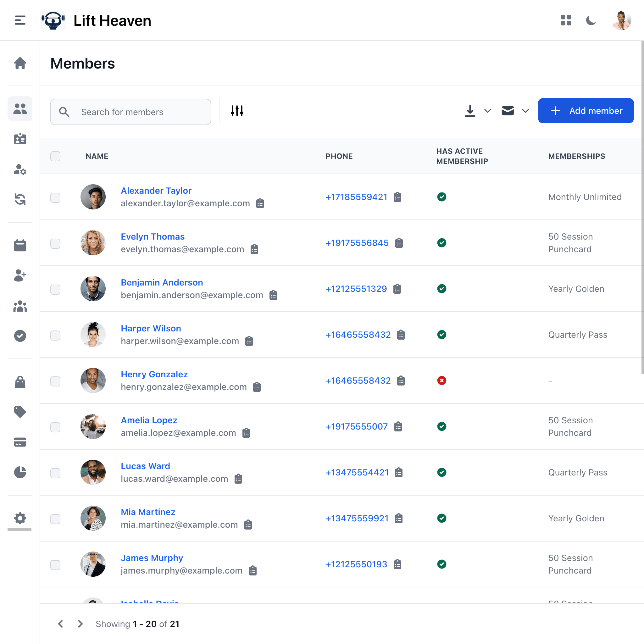Open the email envelope icon above the table
This screenshot has height=644, width=644.
[x=507, y=110]
